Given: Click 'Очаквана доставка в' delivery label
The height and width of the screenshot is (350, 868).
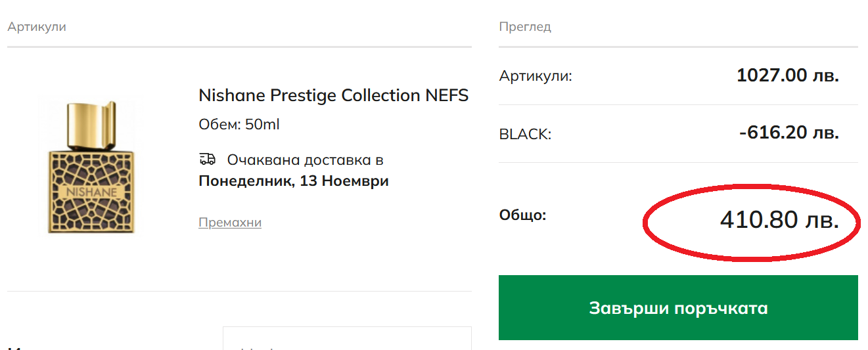Looking at the screenshot, I should click(305, 160).
